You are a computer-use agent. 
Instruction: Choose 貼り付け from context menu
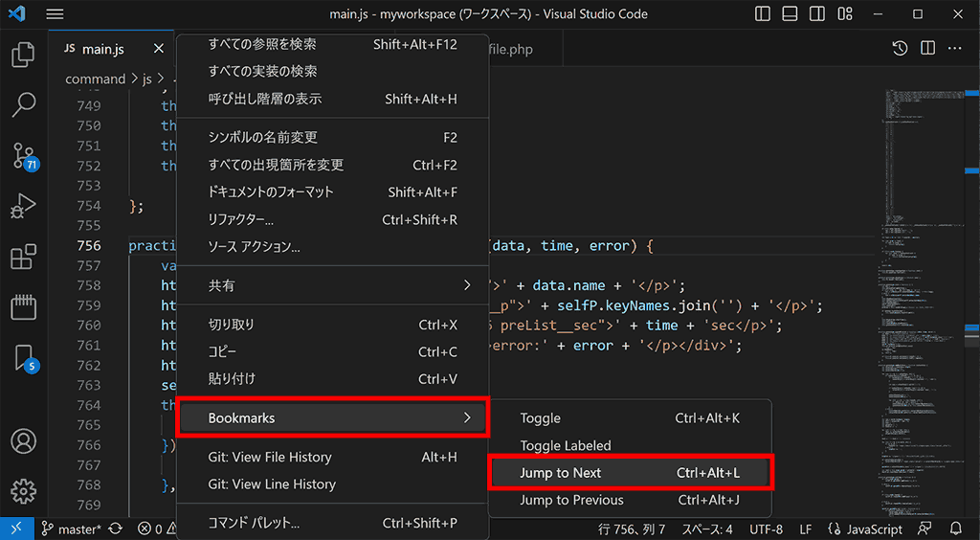[332, 379]
